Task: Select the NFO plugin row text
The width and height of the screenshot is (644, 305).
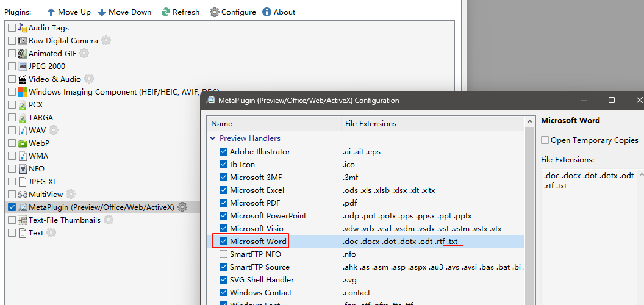Action: pyautogui.click(x=37, y=168)
